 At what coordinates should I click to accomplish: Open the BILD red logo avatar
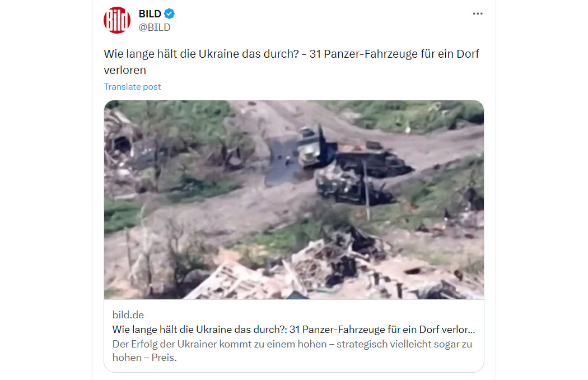click(117, 20)
